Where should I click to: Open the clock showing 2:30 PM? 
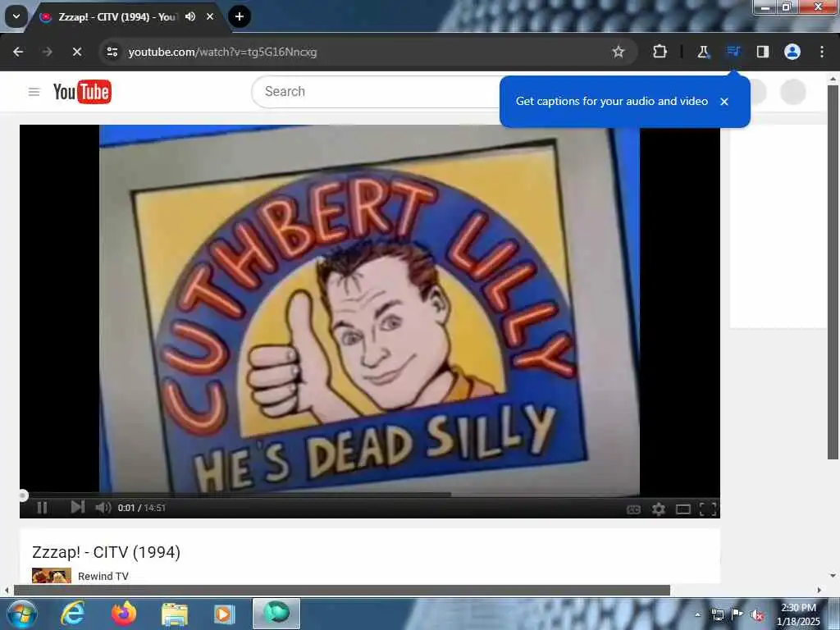[798, 614]
